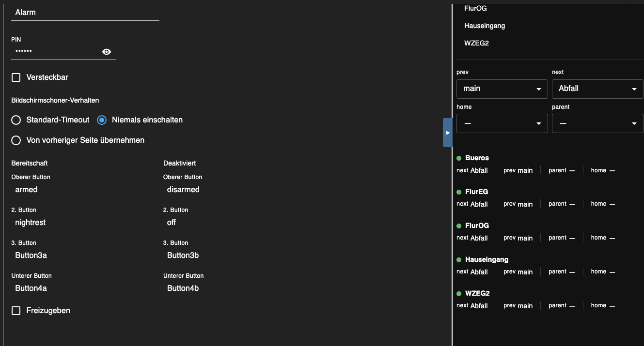Choose Von vorheriger Seite übernehmen

click(x=16, y=140)
